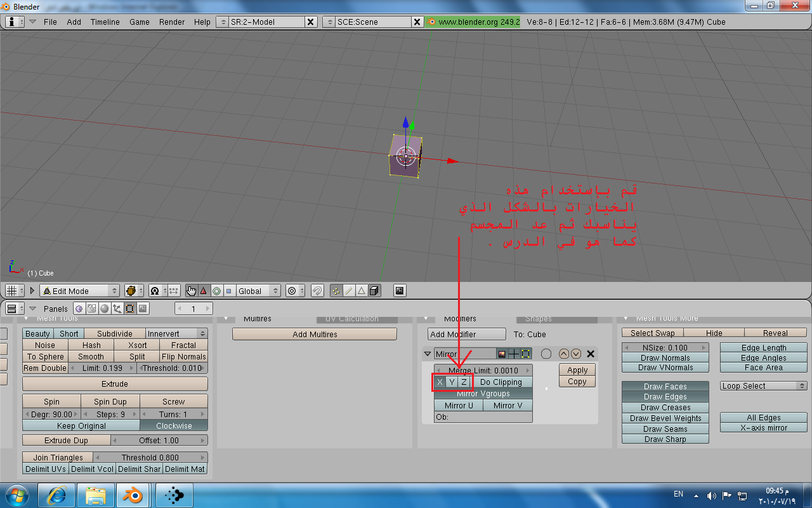Screen dimensions: 812x508
Task: Toggle the snap magnet icon
Action: tap(318, 291)
